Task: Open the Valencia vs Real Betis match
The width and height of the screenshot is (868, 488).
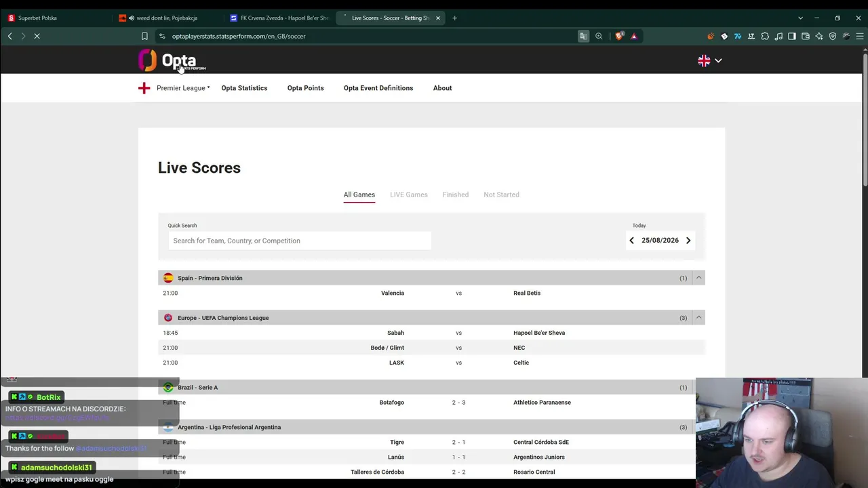Action: point(431,293)
